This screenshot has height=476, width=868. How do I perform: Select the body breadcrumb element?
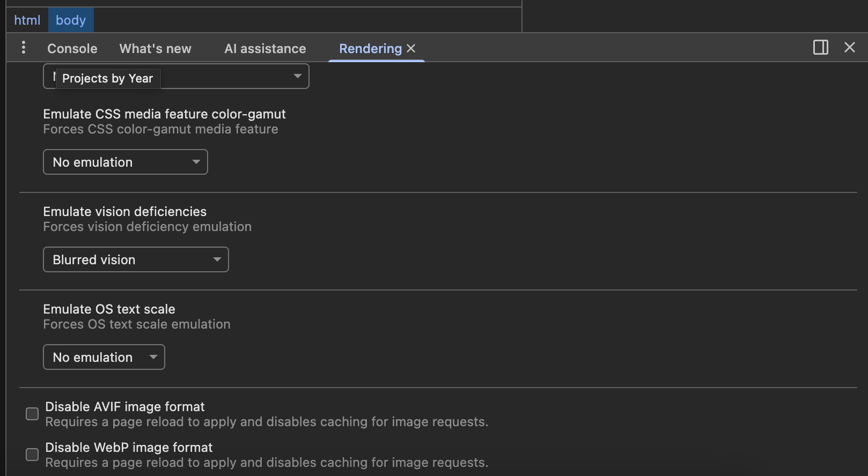click(71, 20)
